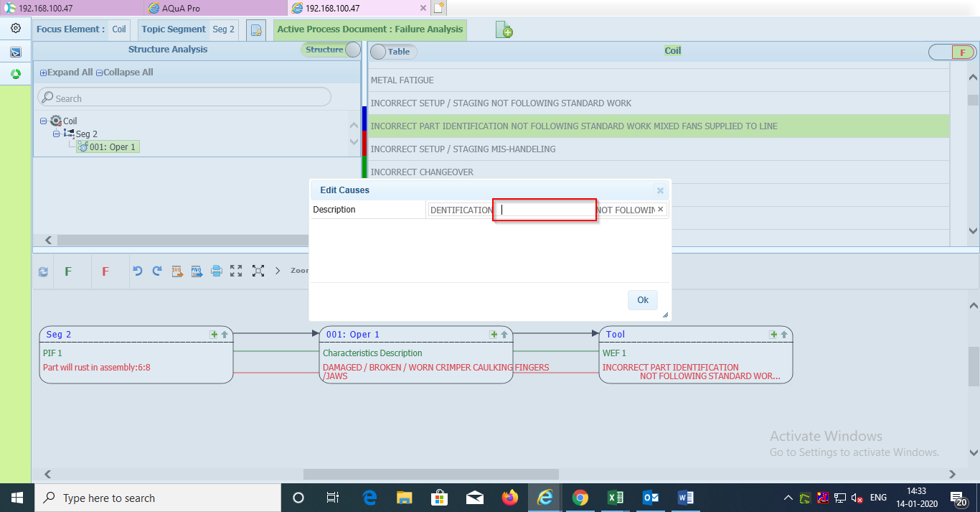Toggle the Structure switch
Image resolution: width=980 pixels, height=512 pixels.
[331, 50]
